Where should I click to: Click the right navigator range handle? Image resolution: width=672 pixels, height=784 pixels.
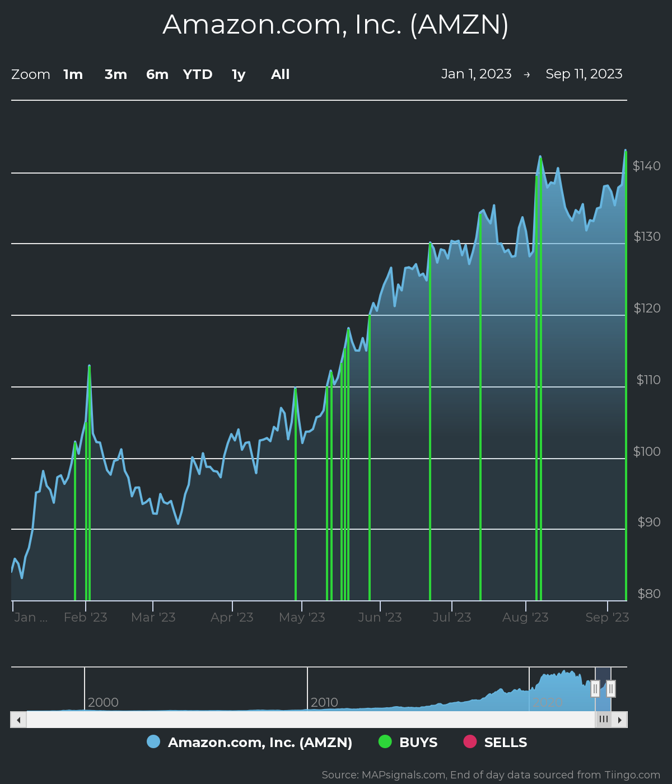(611, 688)
